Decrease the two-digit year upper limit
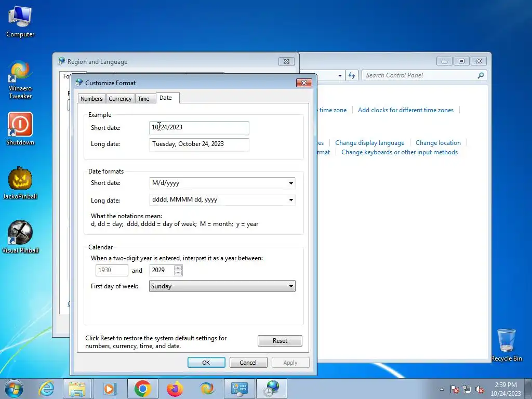 coord(178,273)
